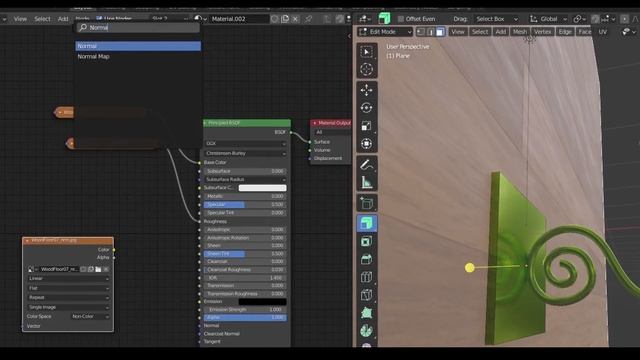Toggle Offset Even checkbox
Screen dimensions: 640x360
[401, 19]
